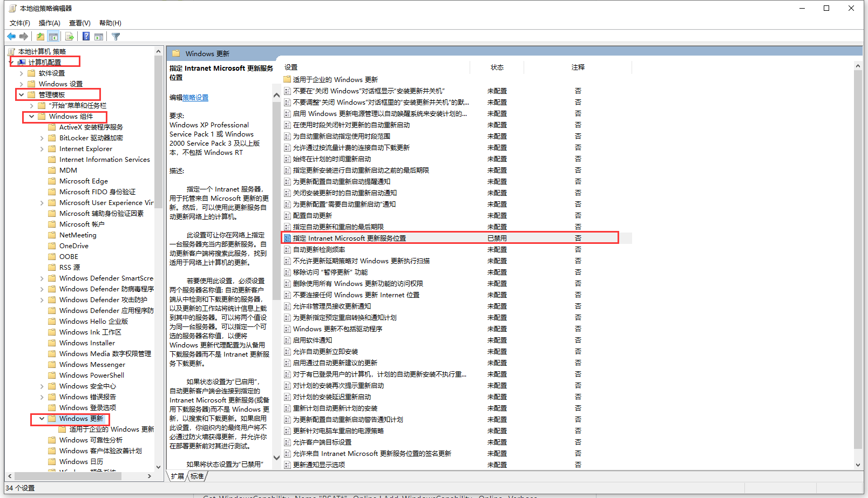Select the 不要连接任何 Windows 更新 Internet 位置 policy
This screenshot has width=868, height=498.
click(x=356, y=295)
